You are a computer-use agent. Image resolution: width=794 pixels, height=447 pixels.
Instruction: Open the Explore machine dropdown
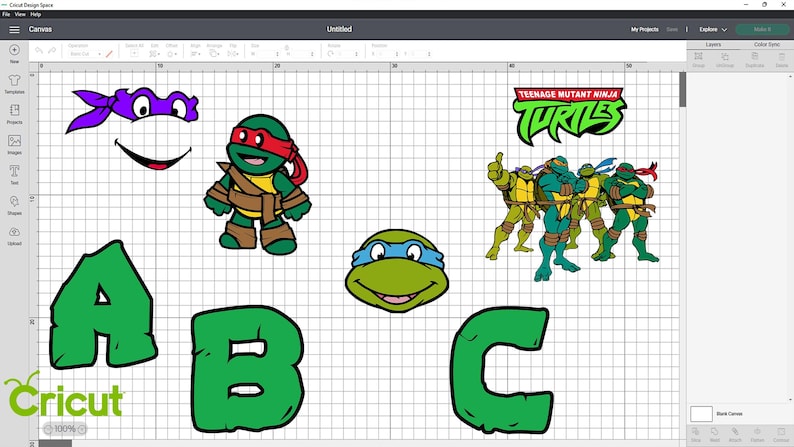coord(713,29)
